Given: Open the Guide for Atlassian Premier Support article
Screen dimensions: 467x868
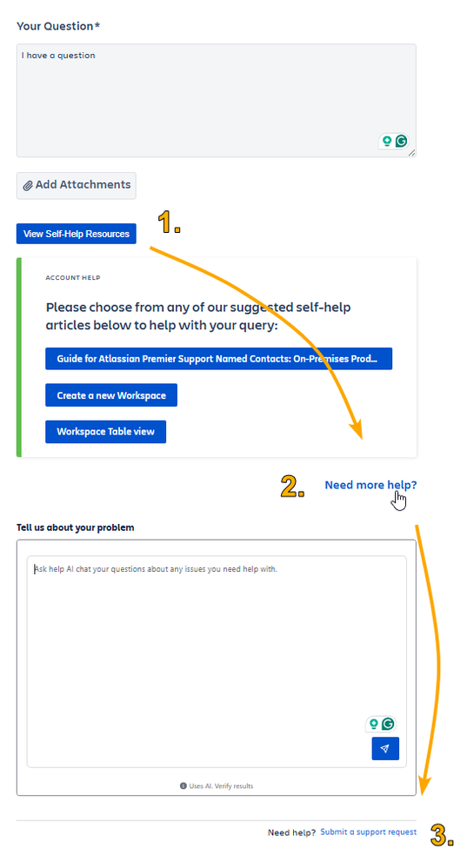Looking at the screenshot, I should pyautogui.click(x=219, y=359).
